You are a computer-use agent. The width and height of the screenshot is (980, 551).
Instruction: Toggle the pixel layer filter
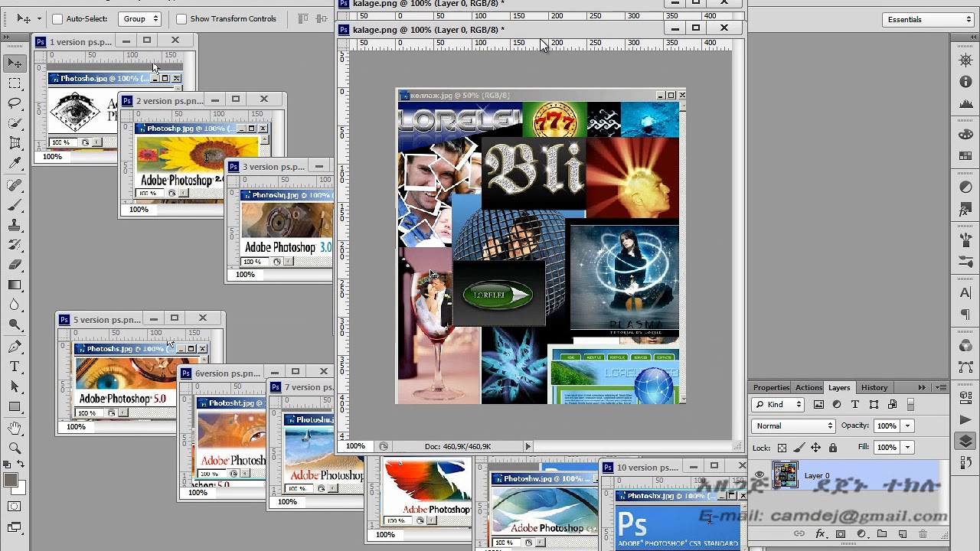(818, 404)
